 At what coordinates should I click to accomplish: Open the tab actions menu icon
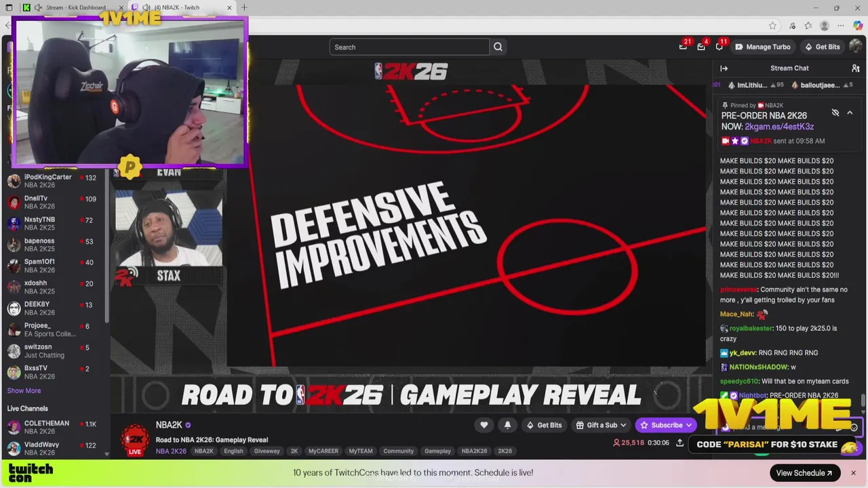pos(9,7)
